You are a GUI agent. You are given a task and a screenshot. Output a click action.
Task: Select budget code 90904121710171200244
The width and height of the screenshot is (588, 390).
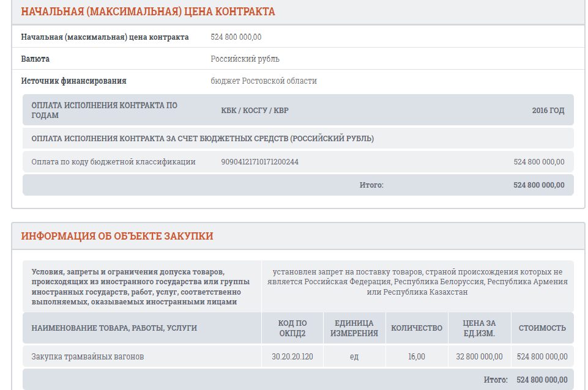pos(259,162)
